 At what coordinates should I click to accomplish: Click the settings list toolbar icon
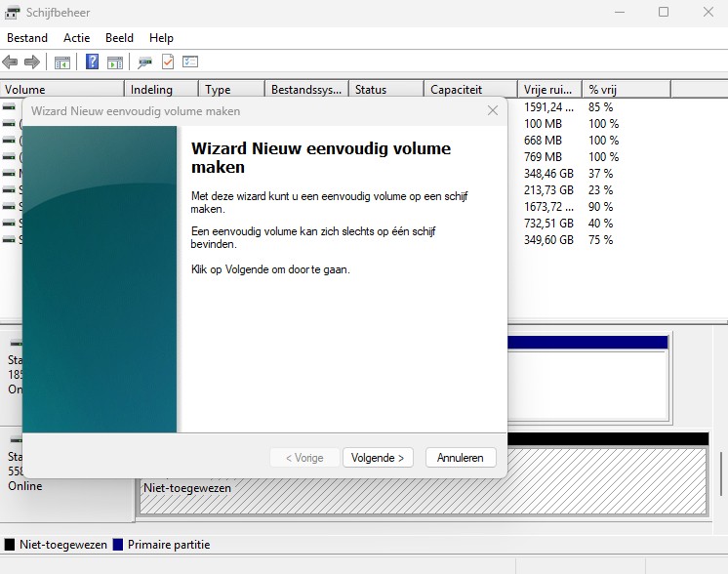[190, 61]
